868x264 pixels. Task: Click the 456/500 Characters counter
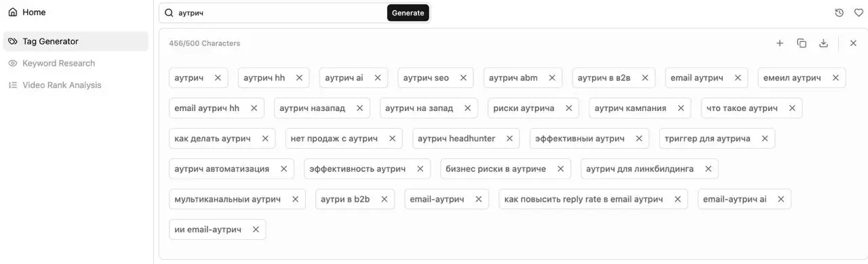[x=205, y=43]
